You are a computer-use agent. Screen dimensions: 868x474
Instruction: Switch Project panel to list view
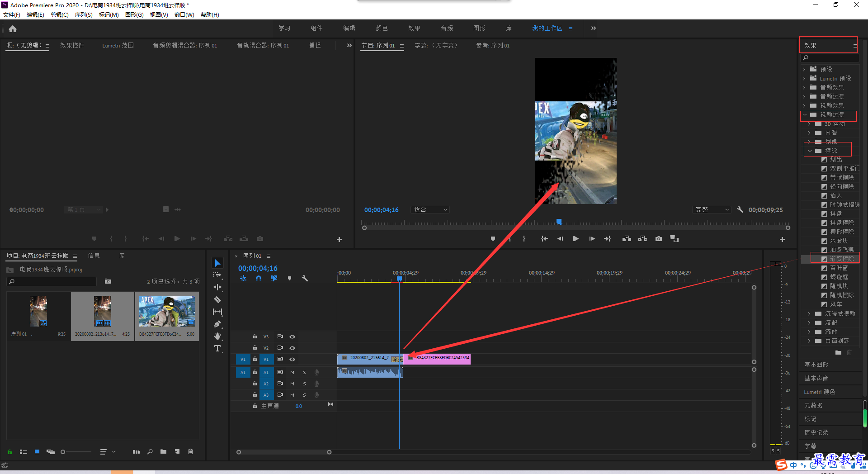click(x=24, y=451)
